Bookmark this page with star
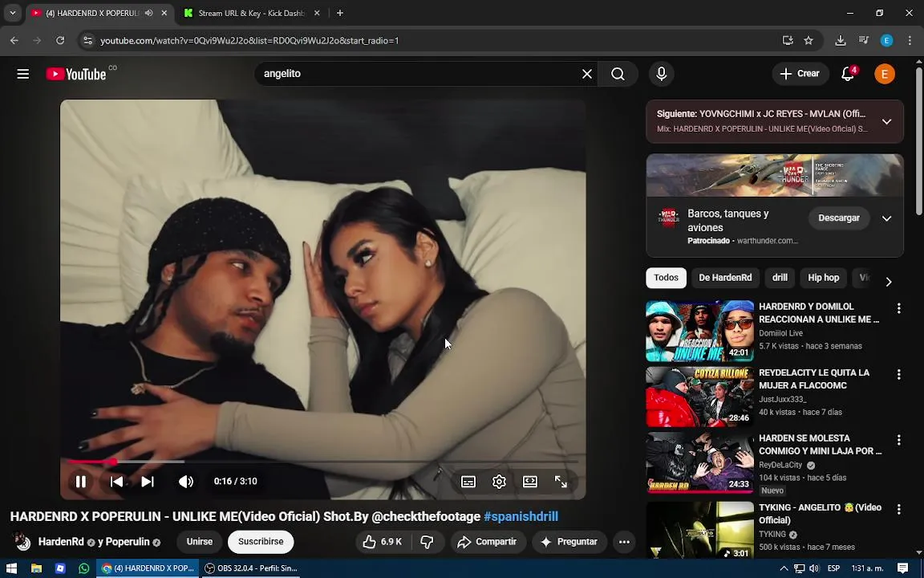This screenshot has height=578, width=924. pyautogui.click(x=808, y=41)
